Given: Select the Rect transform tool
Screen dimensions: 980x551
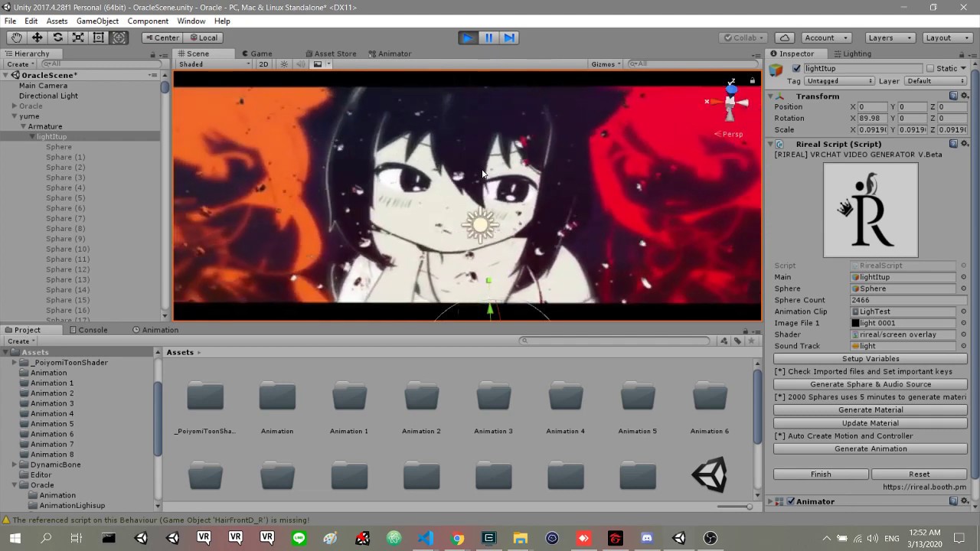Looking at the screenshot, I should click(x=98, y=37).
